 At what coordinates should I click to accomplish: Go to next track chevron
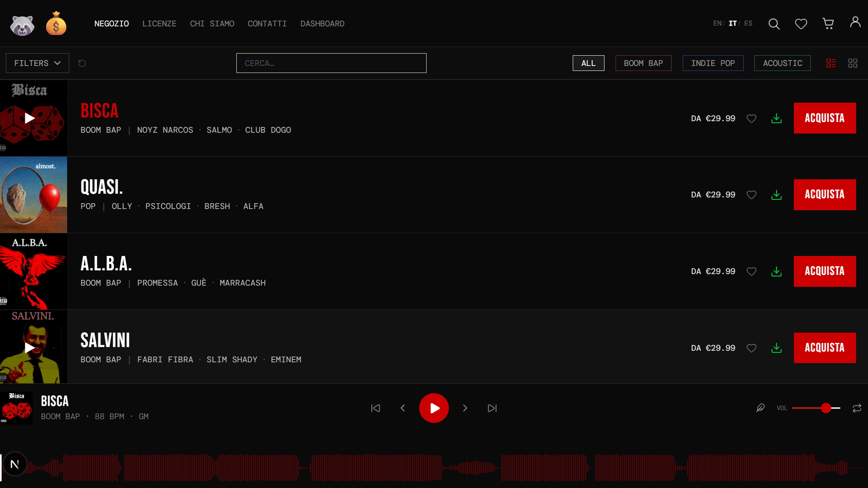(465, 408)
